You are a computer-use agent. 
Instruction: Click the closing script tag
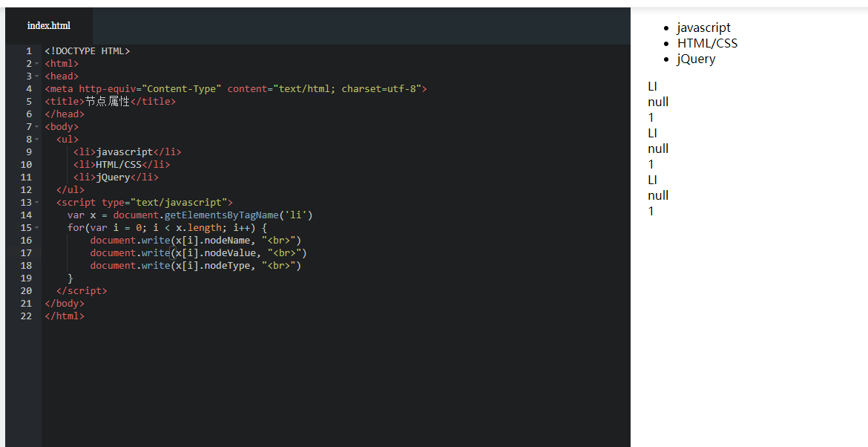click(82, 291)
